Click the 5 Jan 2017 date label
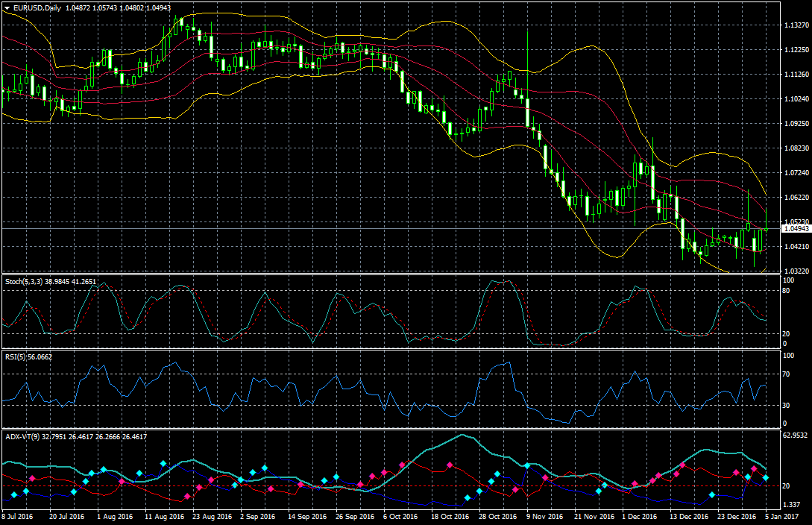 tap(782, 516)
